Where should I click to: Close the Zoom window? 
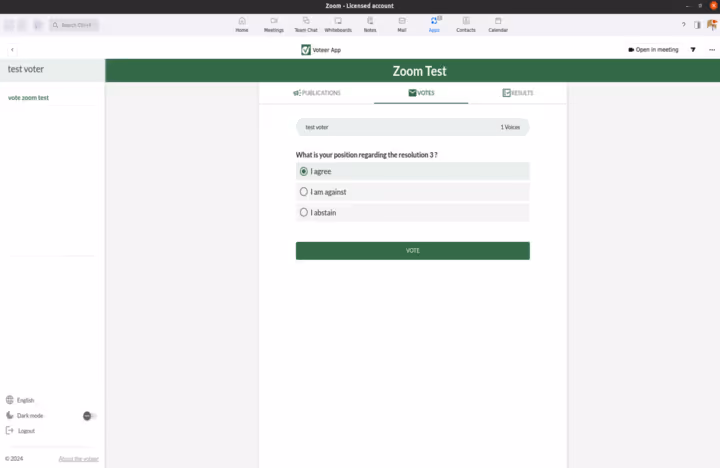(713, 6)
